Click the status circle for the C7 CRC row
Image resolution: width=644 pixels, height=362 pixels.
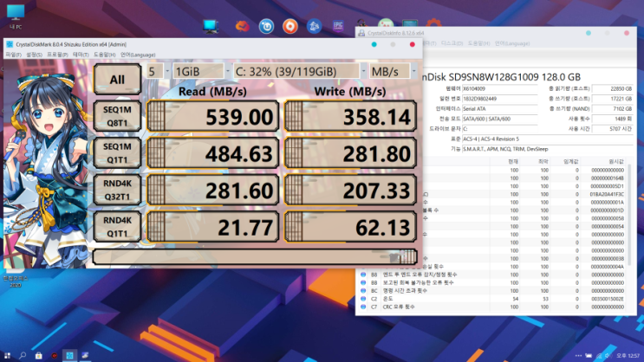[x=363, y=307]
